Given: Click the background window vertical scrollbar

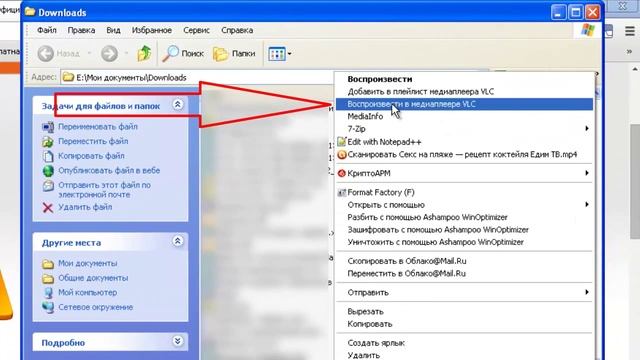Looking at the screenshot, I should (x=636, y=180).
